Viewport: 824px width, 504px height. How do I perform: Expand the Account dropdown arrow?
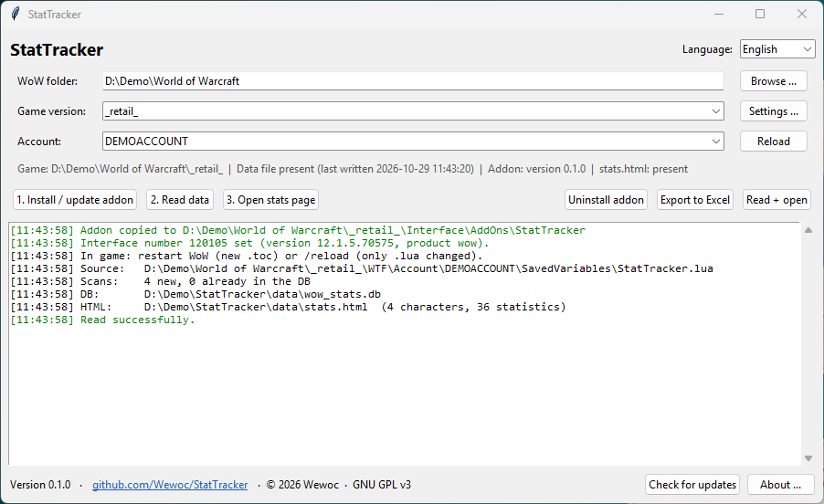point(715,142)
